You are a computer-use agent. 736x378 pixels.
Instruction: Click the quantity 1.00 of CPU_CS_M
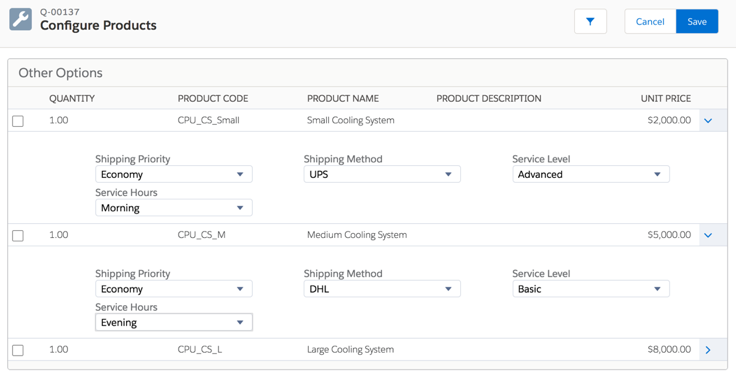point(59,235)
